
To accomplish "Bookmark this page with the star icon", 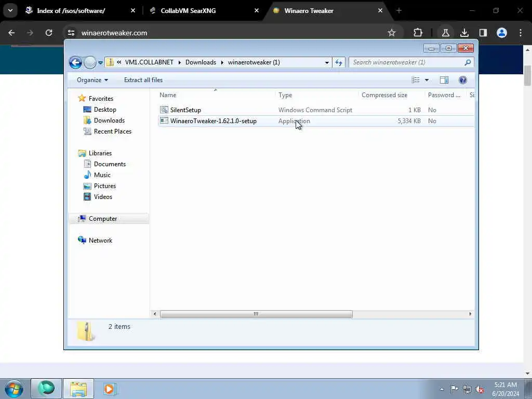I will click(392, 33).
